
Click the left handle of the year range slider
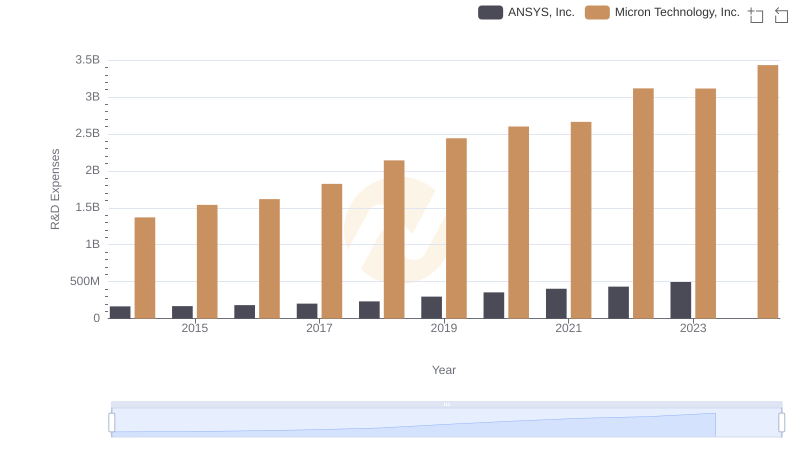pos(112,423)
